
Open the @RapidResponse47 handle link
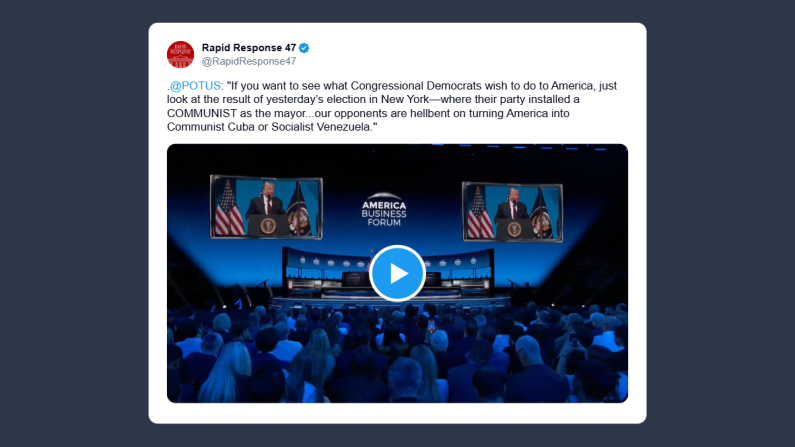click(x=248, y=61)
